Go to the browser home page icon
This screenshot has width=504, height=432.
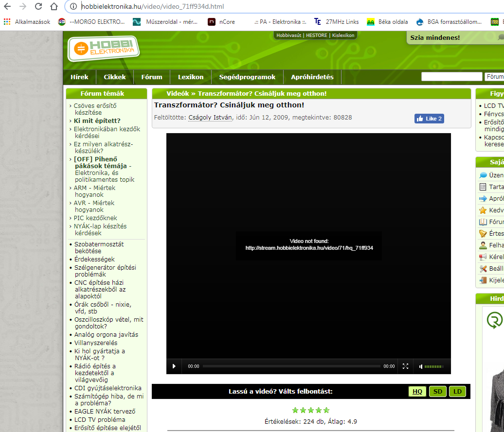point(54,6)
